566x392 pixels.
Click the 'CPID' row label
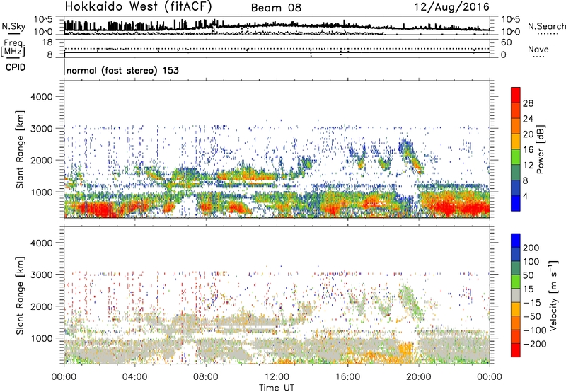click(x=16, y=67)
